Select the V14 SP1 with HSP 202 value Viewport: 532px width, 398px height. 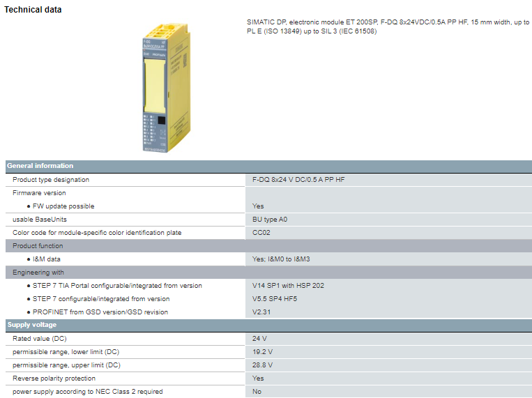pyautogui.click(x=288, y=286)
